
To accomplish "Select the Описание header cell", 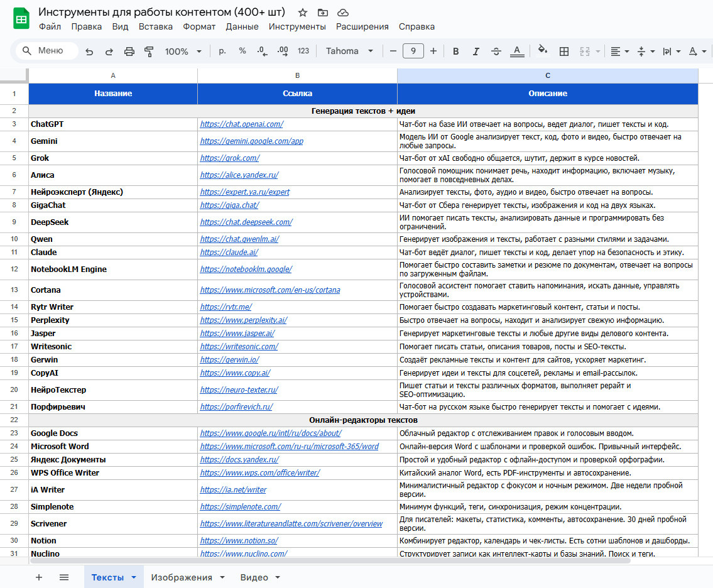I will [548, 94].
